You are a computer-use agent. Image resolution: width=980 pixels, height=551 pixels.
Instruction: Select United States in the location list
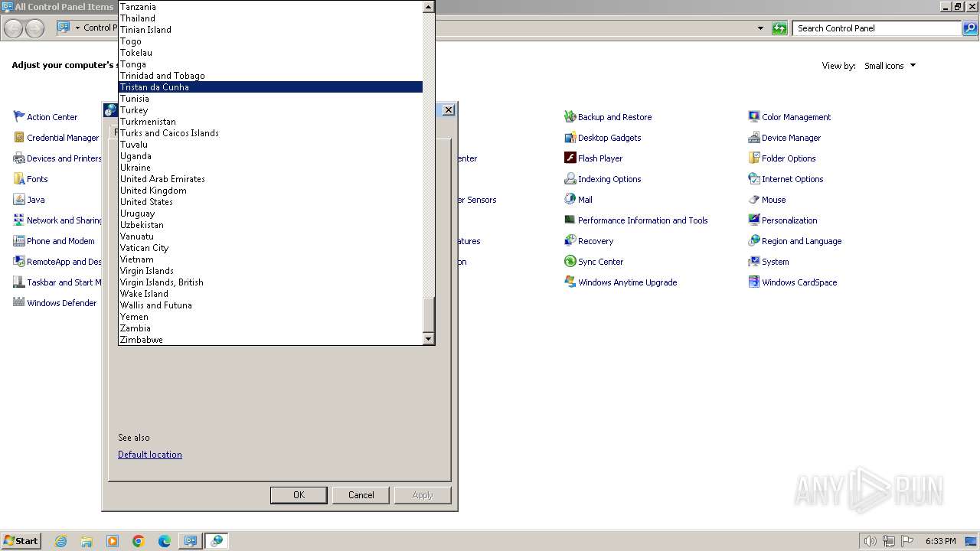point(270,202)
